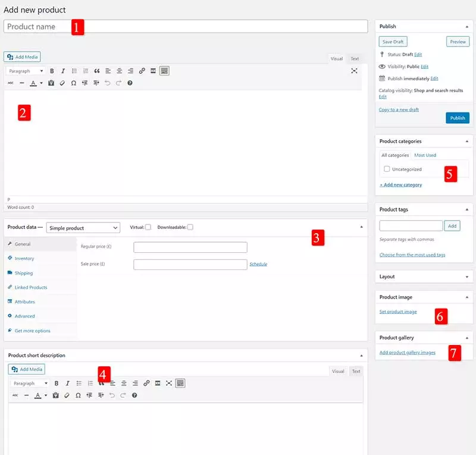Insert numbered list in main description editor
The image size is (476, 455).
pos(86,71)
